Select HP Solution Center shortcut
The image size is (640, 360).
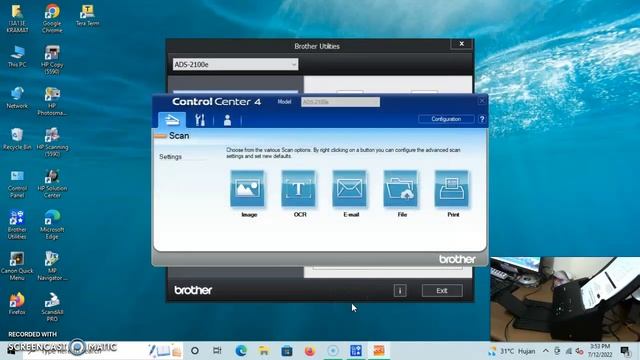point(52,184)
